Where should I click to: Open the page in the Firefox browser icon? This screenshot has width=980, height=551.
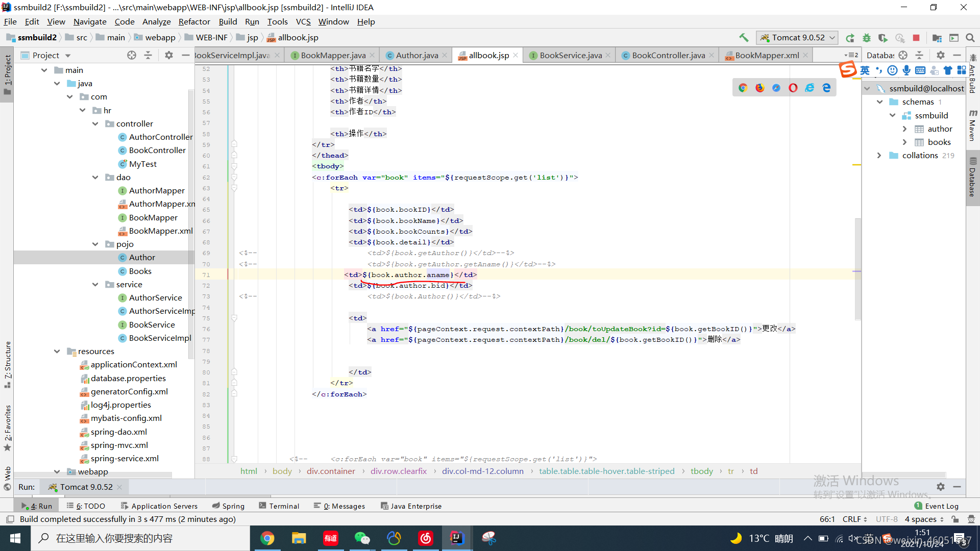pyautogui.click(x=759, y=88)
